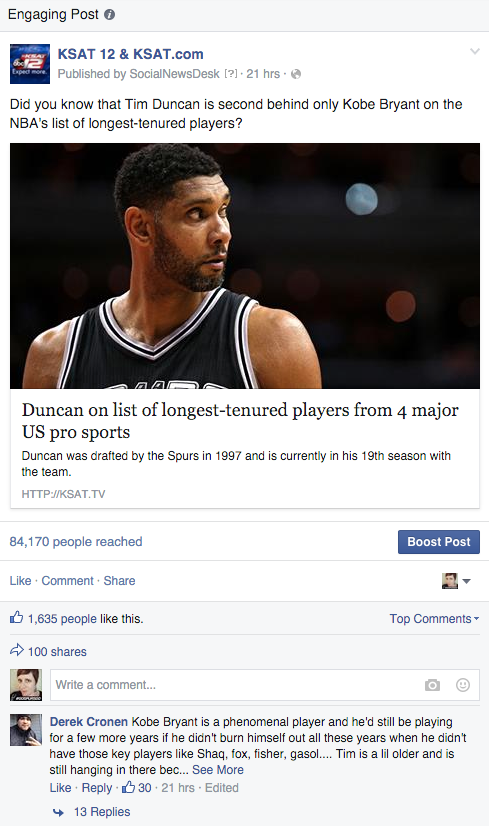Open the KSAT 12 & KSAT.com page link

(x=130, y=54)
